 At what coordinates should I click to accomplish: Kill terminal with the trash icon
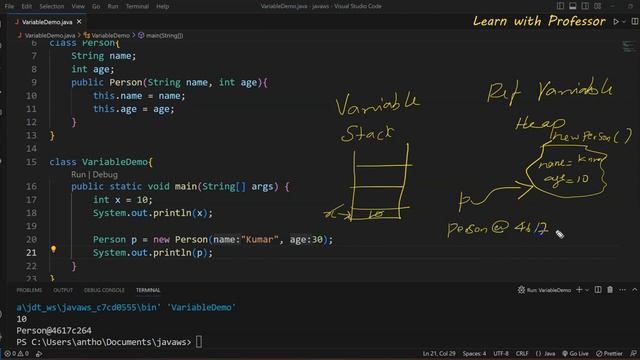(610, 290)
